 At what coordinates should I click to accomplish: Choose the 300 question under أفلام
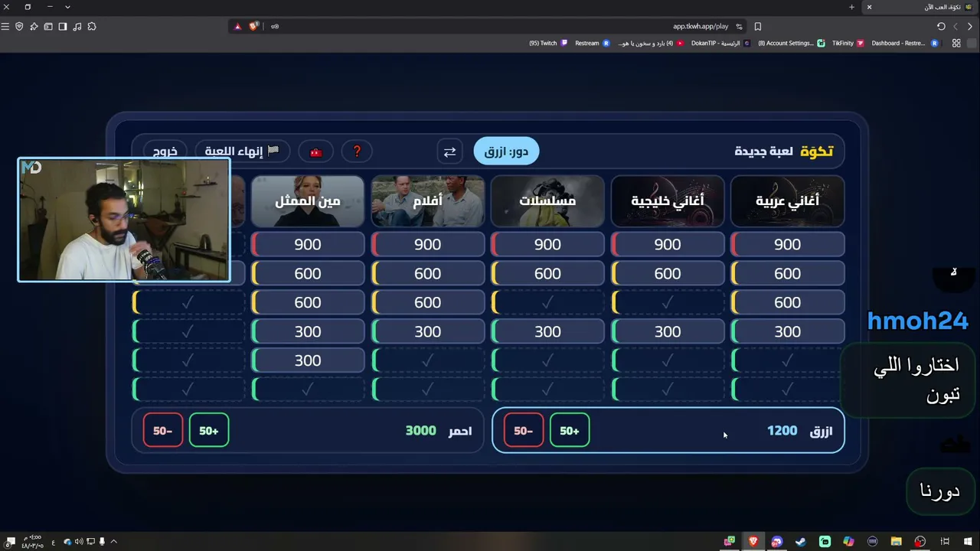tap(427, 331)
